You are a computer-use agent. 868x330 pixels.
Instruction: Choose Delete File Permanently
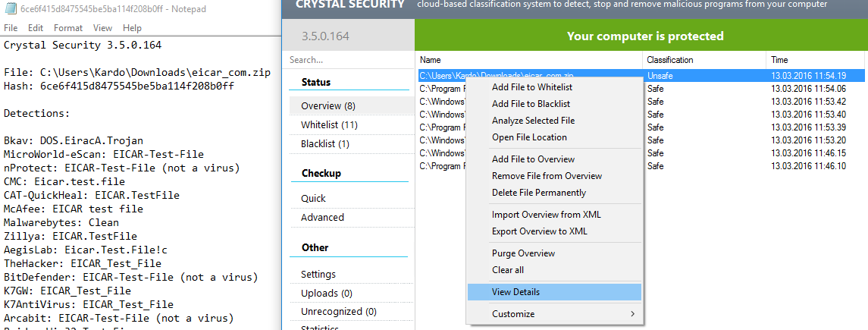[x=538, y=193]
